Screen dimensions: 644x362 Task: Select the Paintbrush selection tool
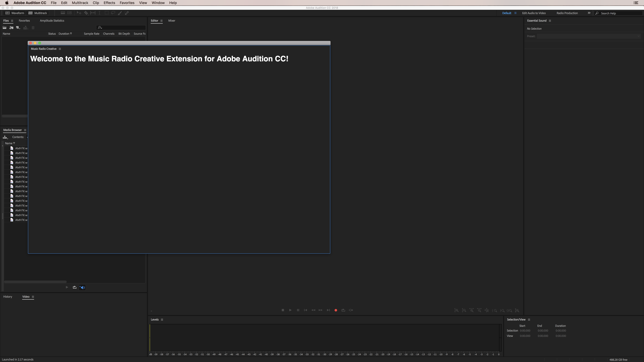[x=120, y=13]
